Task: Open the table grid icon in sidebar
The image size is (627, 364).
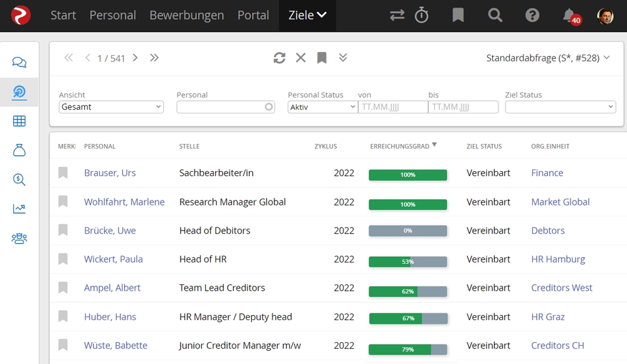Action: (x=19, y=122)
